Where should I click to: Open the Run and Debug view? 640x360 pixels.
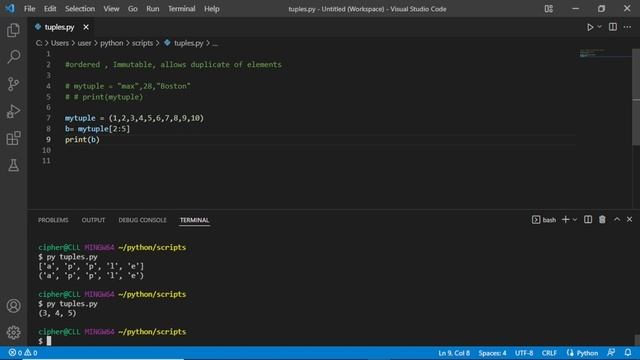click(x=13, y=111)
